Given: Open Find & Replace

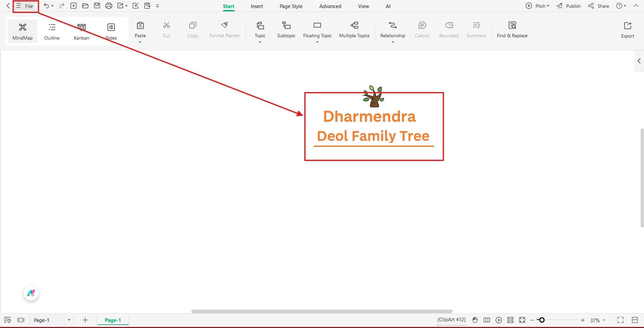Looking at the screenshot, I should (512, 30).
